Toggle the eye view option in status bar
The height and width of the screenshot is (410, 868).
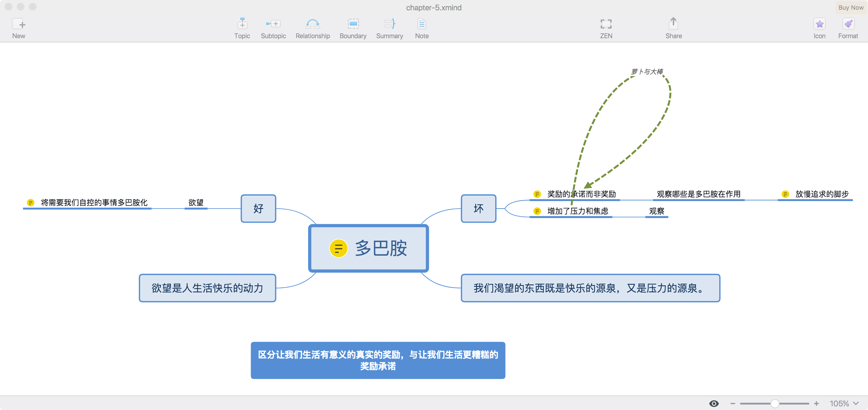[x=714, y=403]
